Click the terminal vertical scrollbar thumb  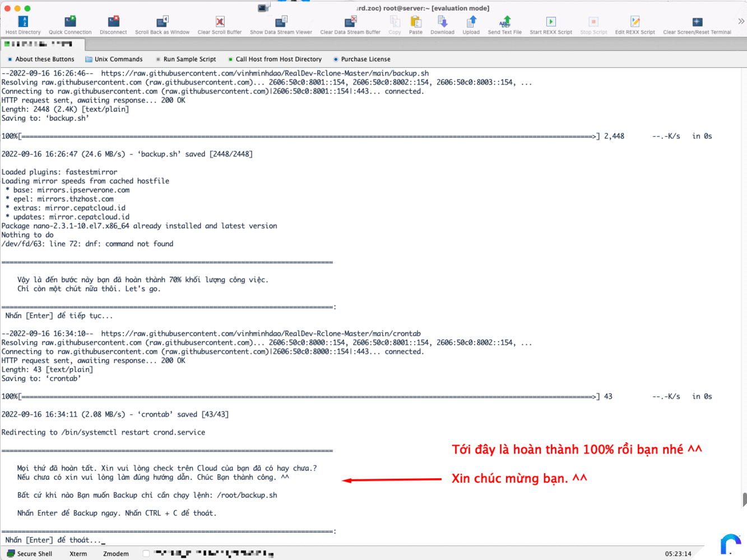[x=744, y=500]
